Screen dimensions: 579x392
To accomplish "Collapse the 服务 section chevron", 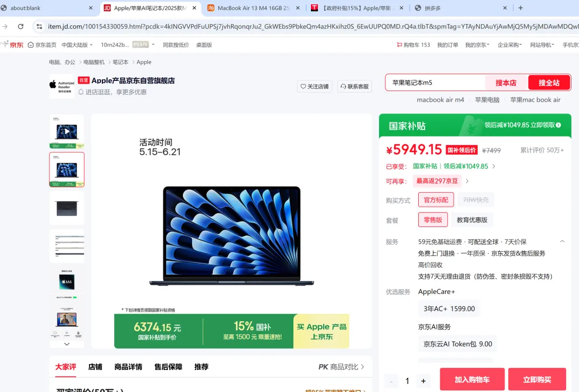I will point(562,242).
